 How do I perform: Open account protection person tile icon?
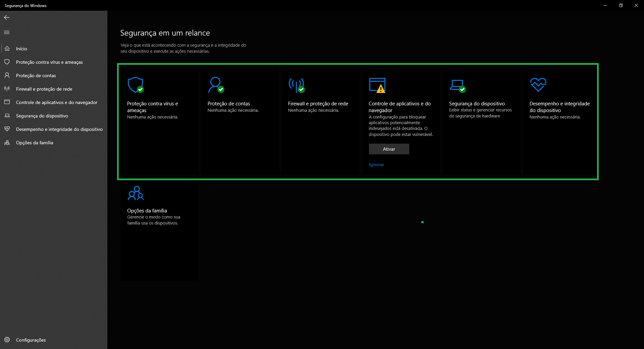point(216,85)
